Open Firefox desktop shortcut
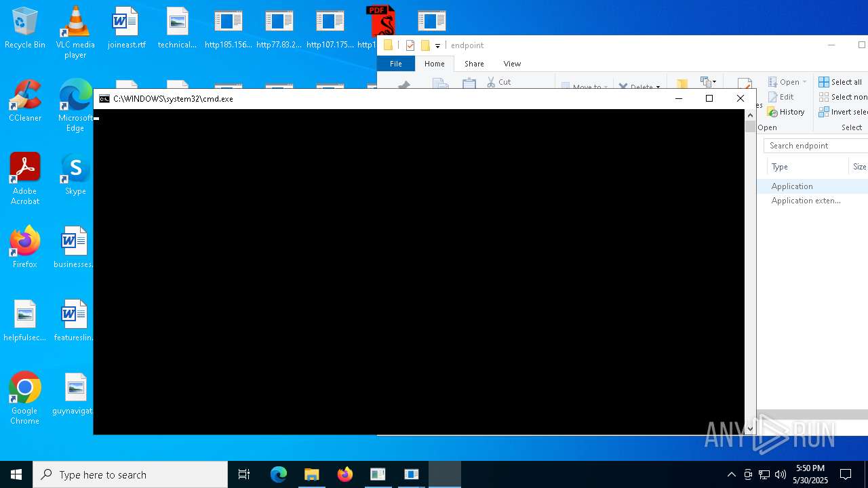 point(24,248)
